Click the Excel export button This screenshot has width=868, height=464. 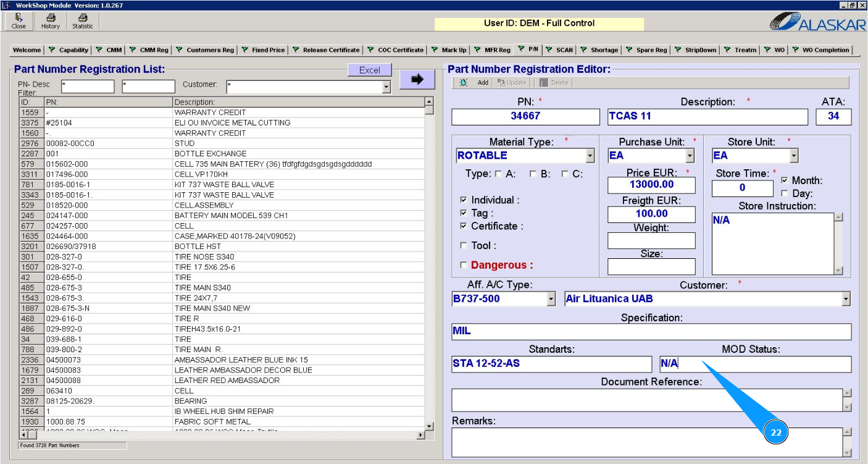(x=369, y=70)
